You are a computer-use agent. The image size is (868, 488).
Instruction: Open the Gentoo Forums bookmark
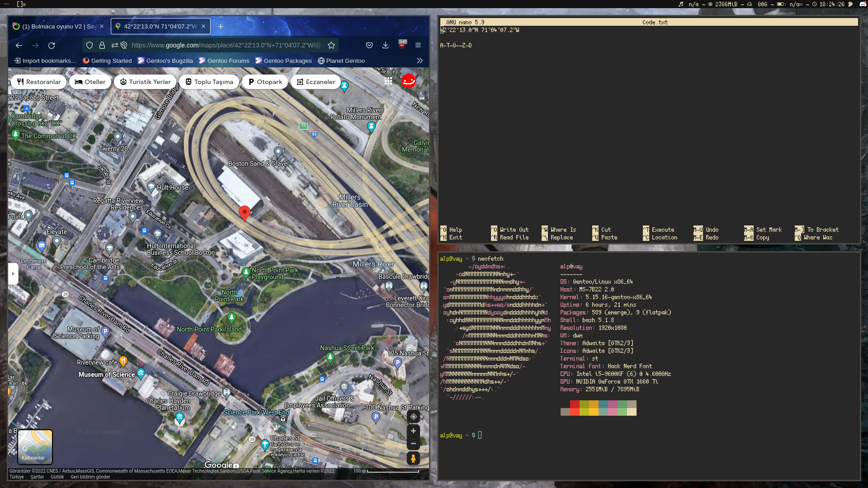pos(224,61)
